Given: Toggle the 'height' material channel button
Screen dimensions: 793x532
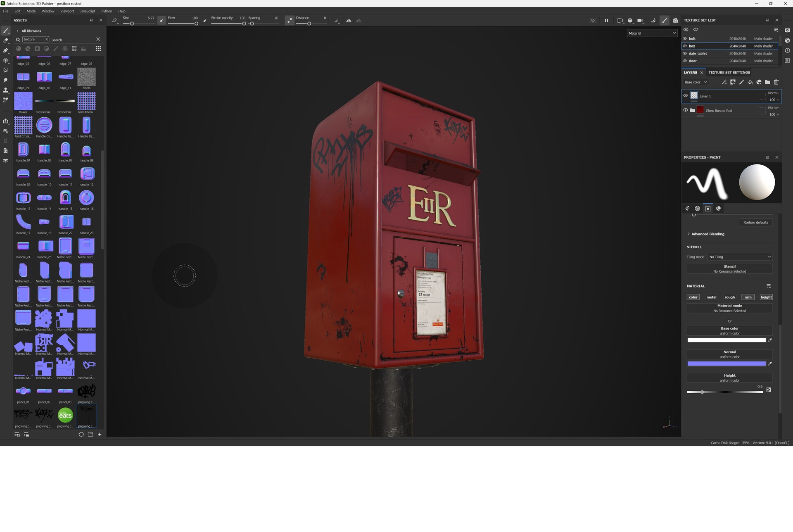Looking at the screenshot, I should [766, 297].
